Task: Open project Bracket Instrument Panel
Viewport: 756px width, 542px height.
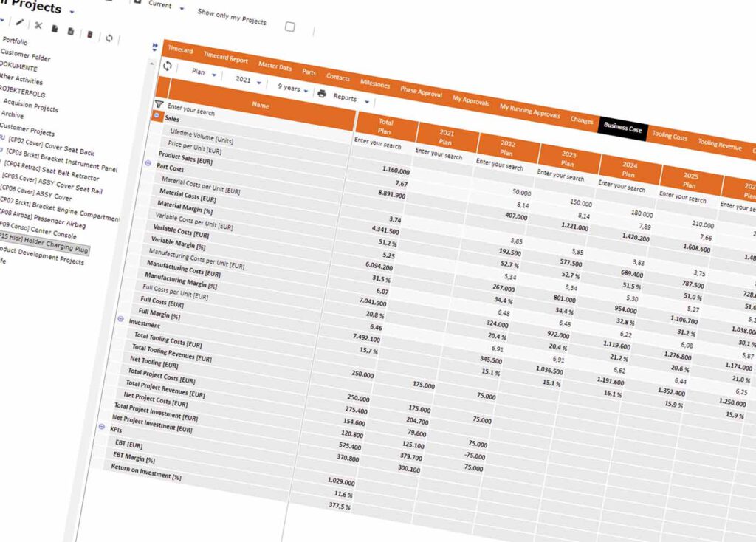Action: point(62,160)
